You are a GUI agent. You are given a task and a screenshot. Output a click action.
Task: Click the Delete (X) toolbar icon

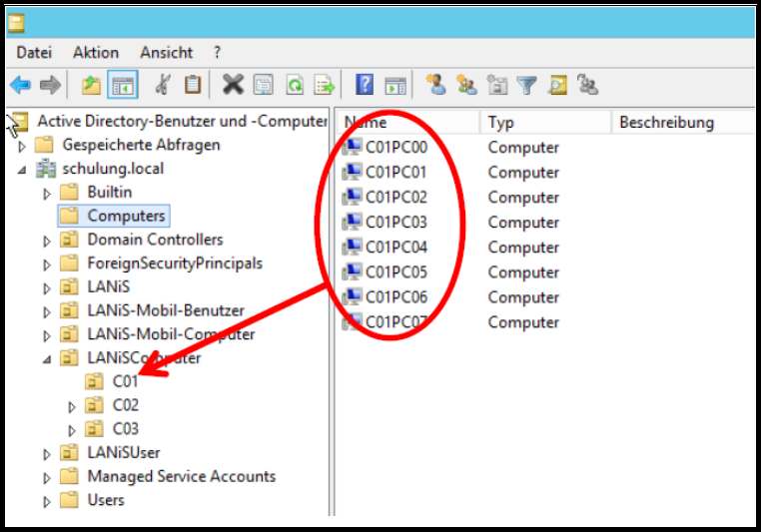[x=233, y=86]
